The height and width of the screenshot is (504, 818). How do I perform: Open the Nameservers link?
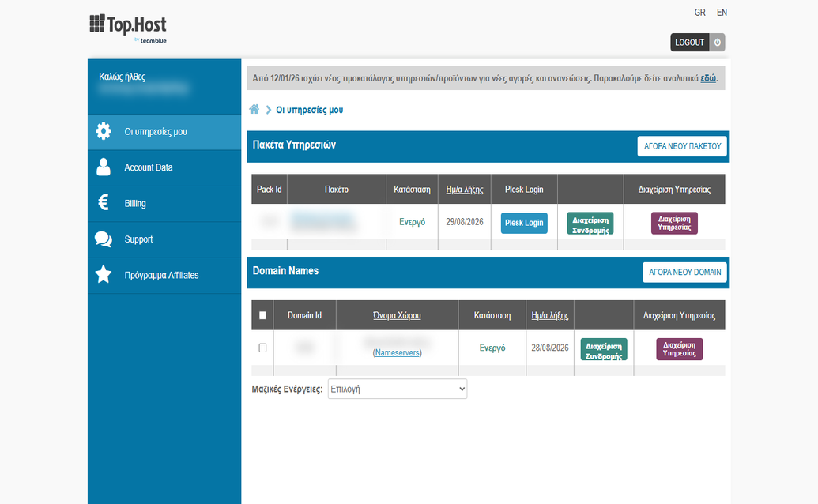pyautogui.click(x=397, y=353)
